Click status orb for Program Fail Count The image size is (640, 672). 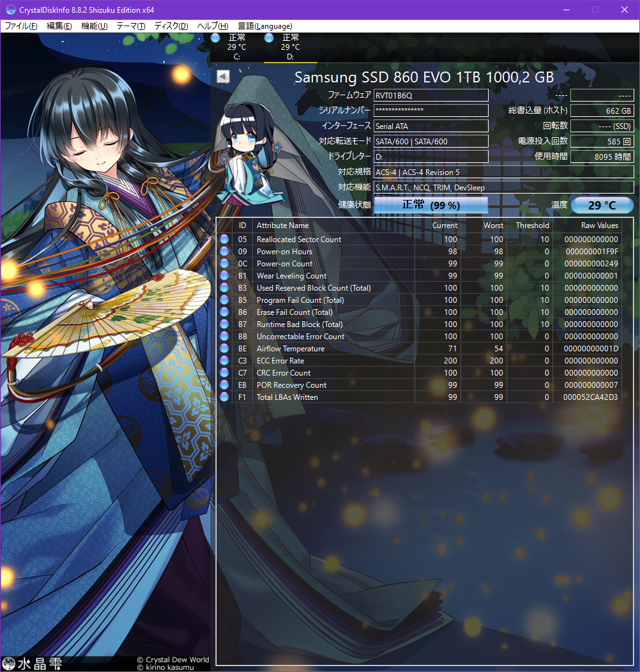[224, 300]
